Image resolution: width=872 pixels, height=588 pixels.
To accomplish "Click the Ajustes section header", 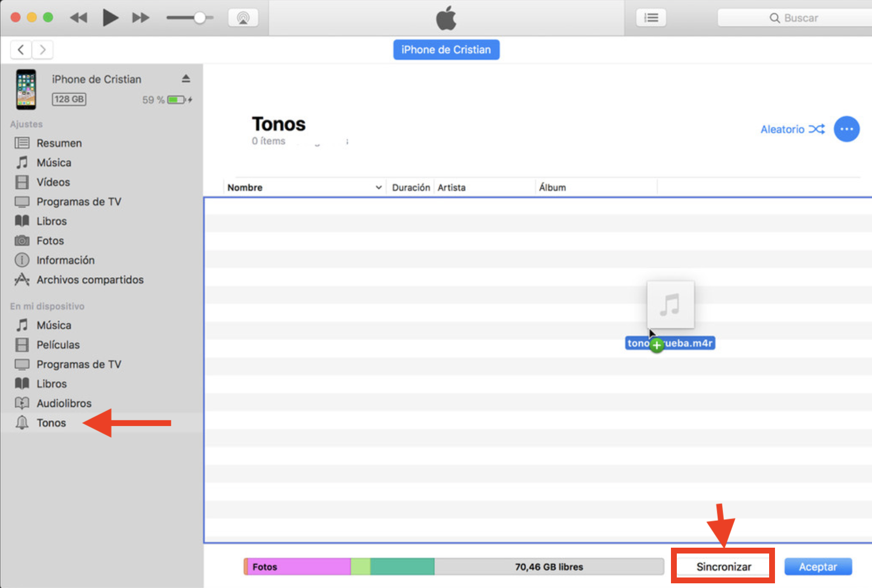I will pyautogui.click(x=26, y=124).
